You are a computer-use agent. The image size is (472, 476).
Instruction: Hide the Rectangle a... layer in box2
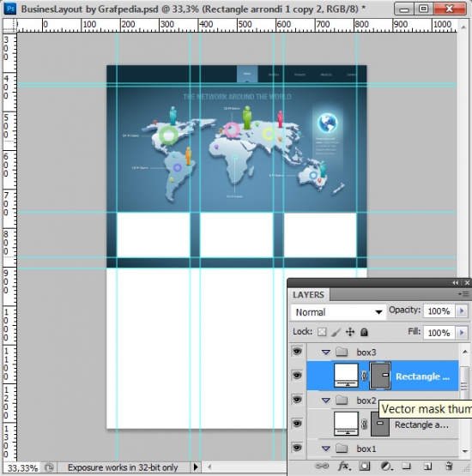(297, 423)
